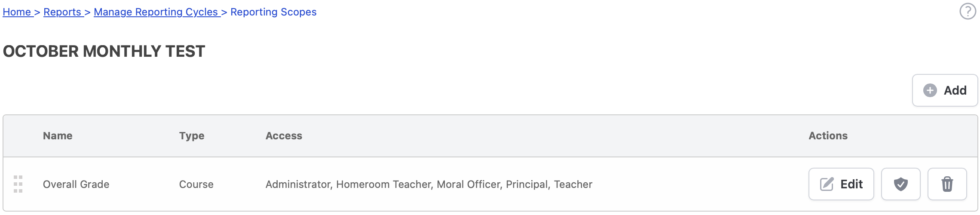Click the Course type cell
980x215 pixels.
(196, 184)
